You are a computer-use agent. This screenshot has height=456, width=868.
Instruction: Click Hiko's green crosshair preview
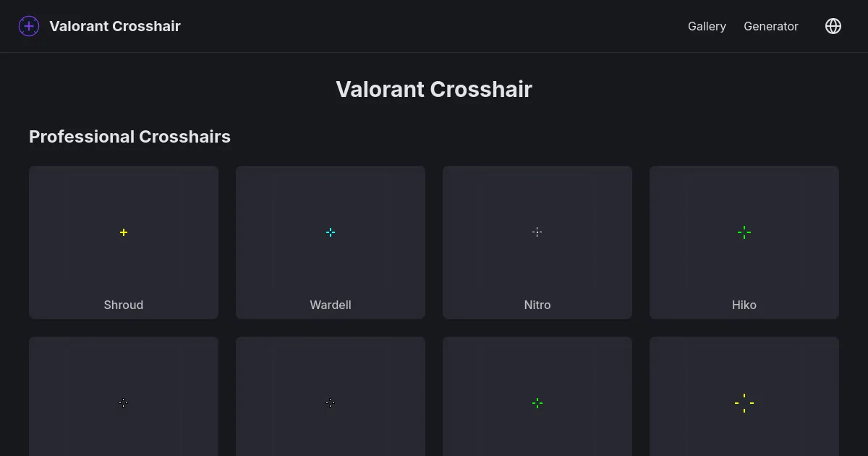[x=744, y=232]
